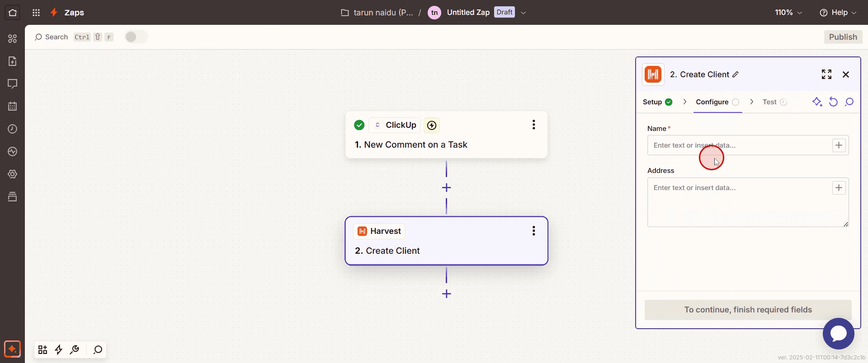Image resolution: width=868 pixels, height=363 pixels.
Task: Open the sidebar activity status icon
Action: [x=13, y=151]
